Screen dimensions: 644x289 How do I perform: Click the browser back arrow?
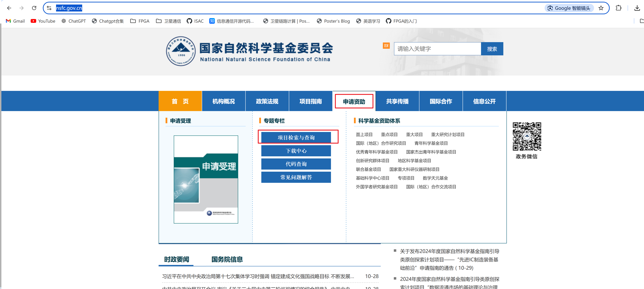9,8
